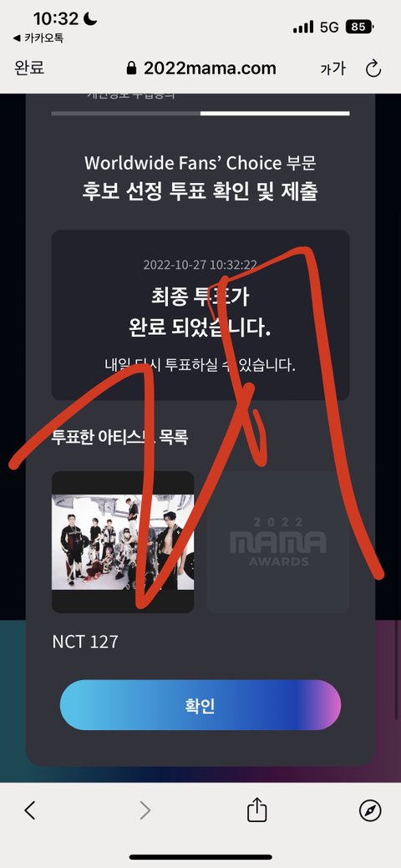The image size is (401, 868).
Task: Tap the empty MAMA Awards placeholder card
Action: pyautogui.click(x=278, y=542)
